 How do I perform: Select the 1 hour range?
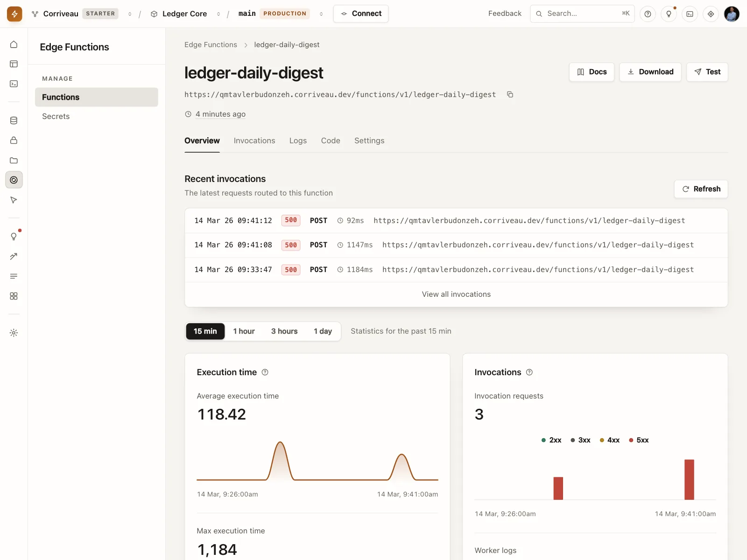244,331
